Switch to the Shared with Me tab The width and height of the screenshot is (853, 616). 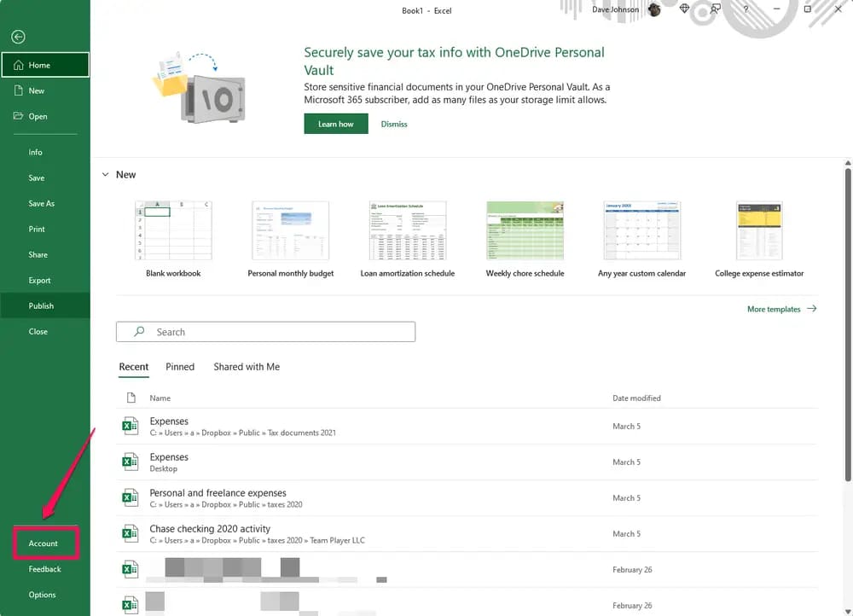[x=247, y=367]
